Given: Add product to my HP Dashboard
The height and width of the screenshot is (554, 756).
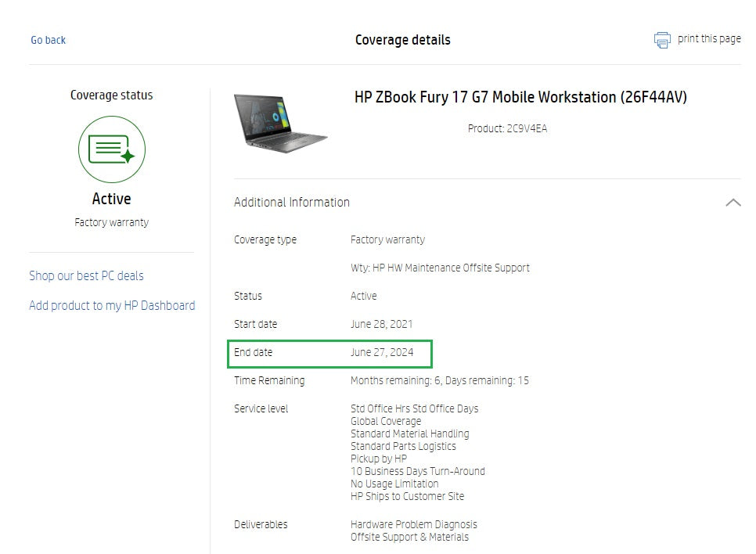Looking at the screenshot, I should [x=112, y=306].
